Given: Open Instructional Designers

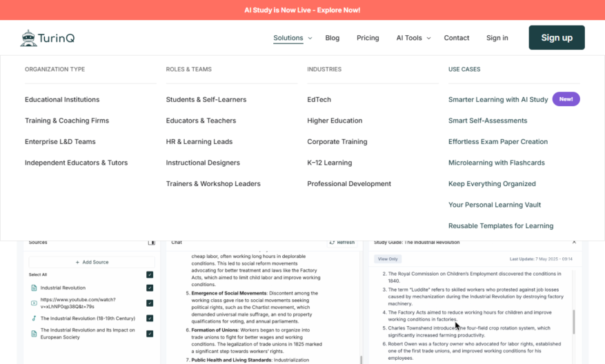Looking at the screenshot, I should pyautogui.click(x=203, y=163).
